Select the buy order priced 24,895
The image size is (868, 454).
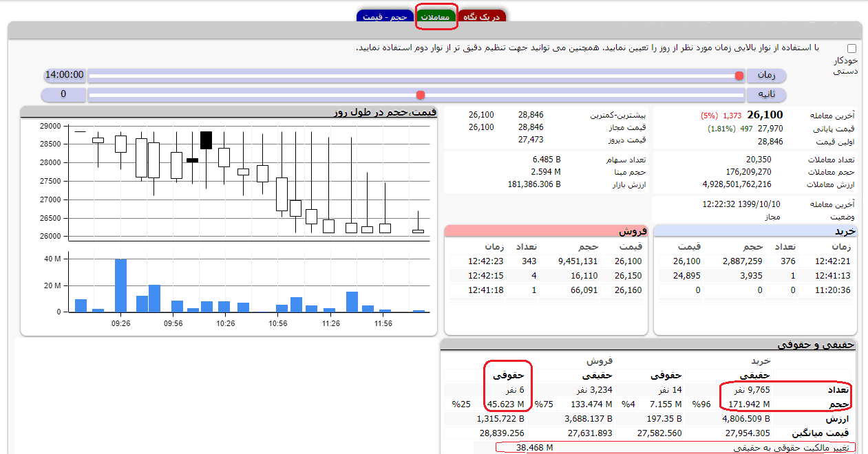pyautogui.click(x=756, y=276)
